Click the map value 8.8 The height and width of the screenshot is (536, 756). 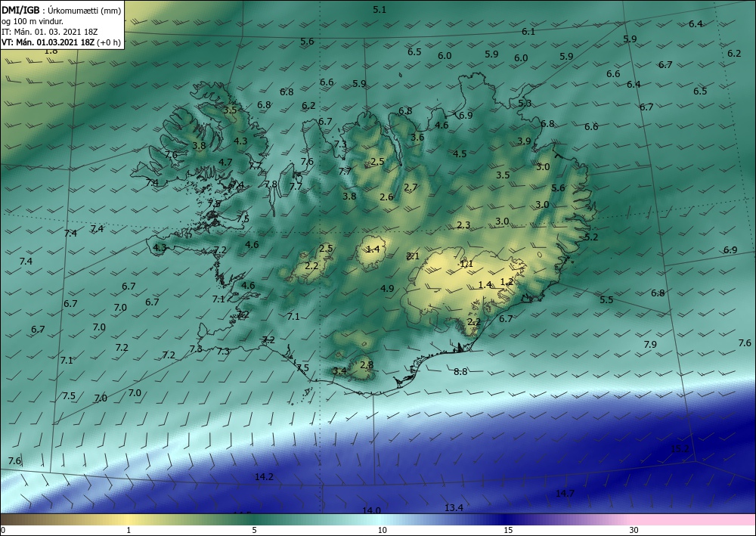coord(460,371)
